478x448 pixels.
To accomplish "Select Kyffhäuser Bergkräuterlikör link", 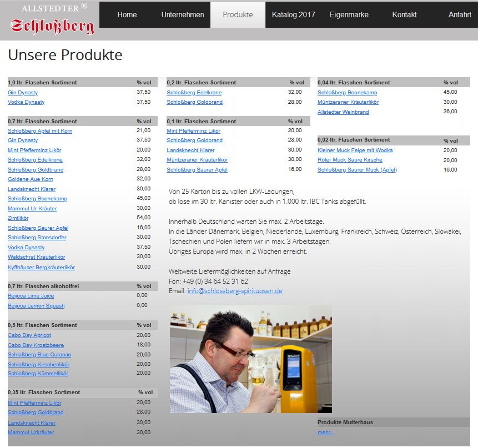I will (41, 268).
